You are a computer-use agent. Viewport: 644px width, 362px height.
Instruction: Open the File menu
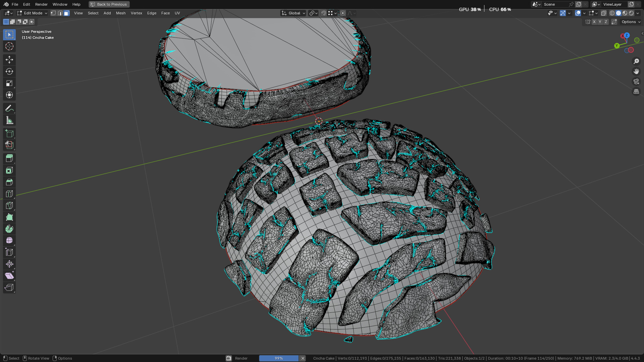[x=15, y=4]
